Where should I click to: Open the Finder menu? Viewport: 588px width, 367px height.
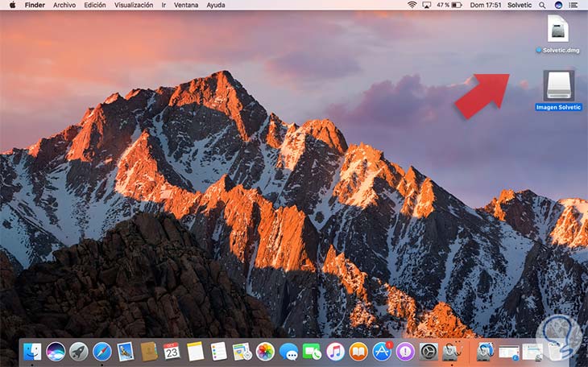[x=35, y=5]
